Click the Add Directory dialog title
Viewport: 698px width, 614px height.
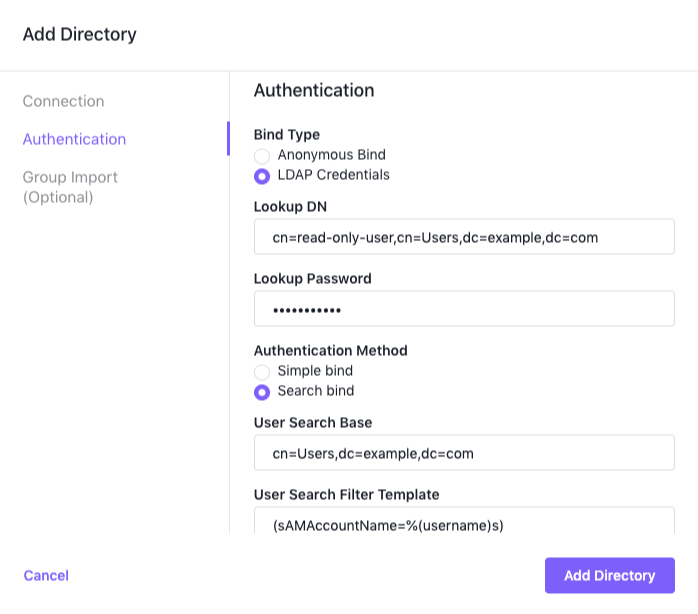tap(80, 34)
